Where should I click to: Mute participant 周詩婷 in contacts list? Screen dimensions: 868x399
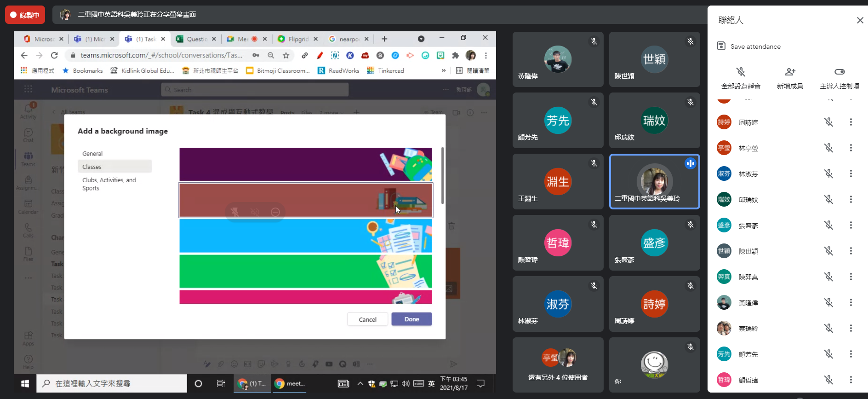828,122
